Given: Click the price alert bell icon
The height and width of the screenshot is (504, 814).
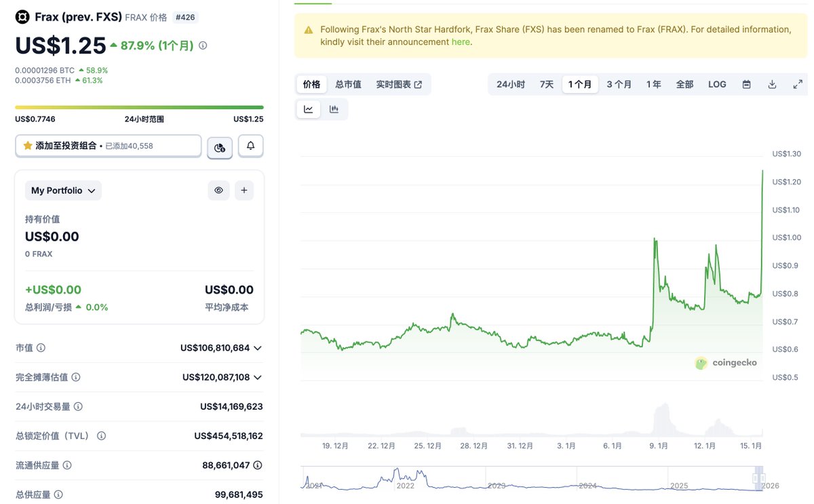Looking at the screenshot, I should [250, 146].
